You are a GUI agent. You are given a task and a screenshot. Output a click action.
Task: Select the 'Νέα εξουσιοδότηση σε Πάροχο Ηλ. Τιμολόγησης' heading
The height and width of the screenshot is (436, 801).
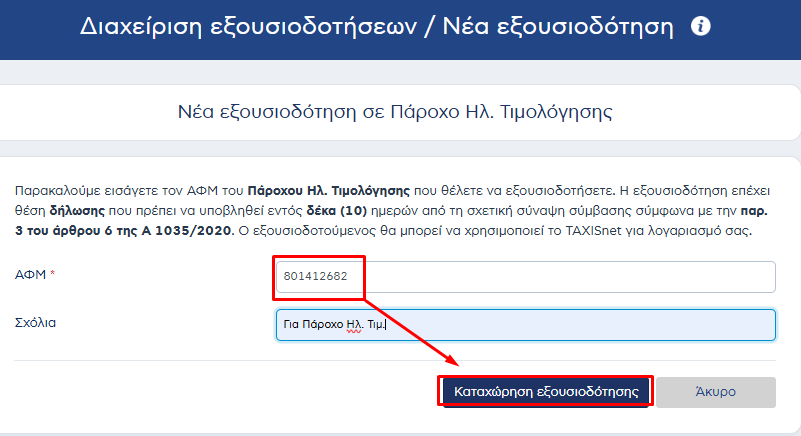pos(395,111)
